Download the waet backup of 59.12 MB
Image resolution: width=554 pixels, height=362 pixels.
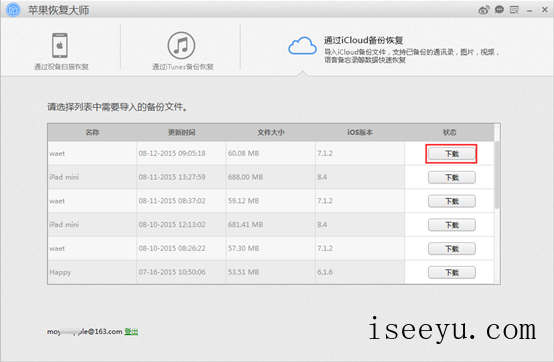click(452, 201)
